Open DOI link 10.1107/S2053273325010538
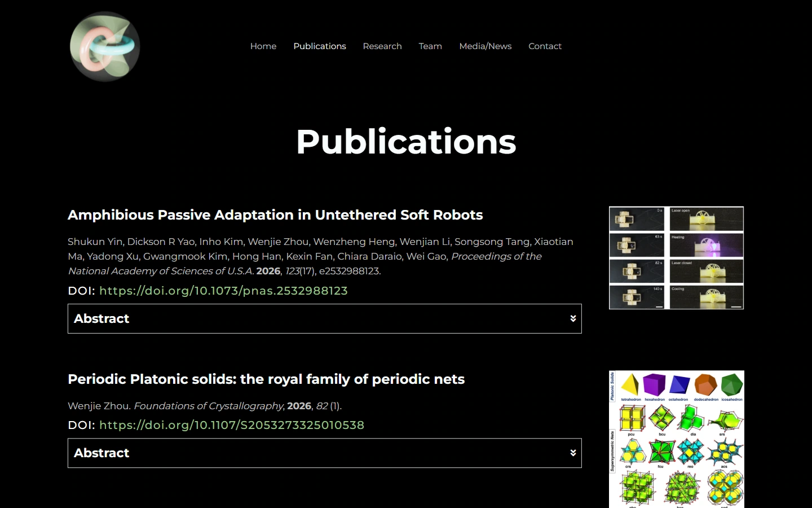 (x=232, y=425)
